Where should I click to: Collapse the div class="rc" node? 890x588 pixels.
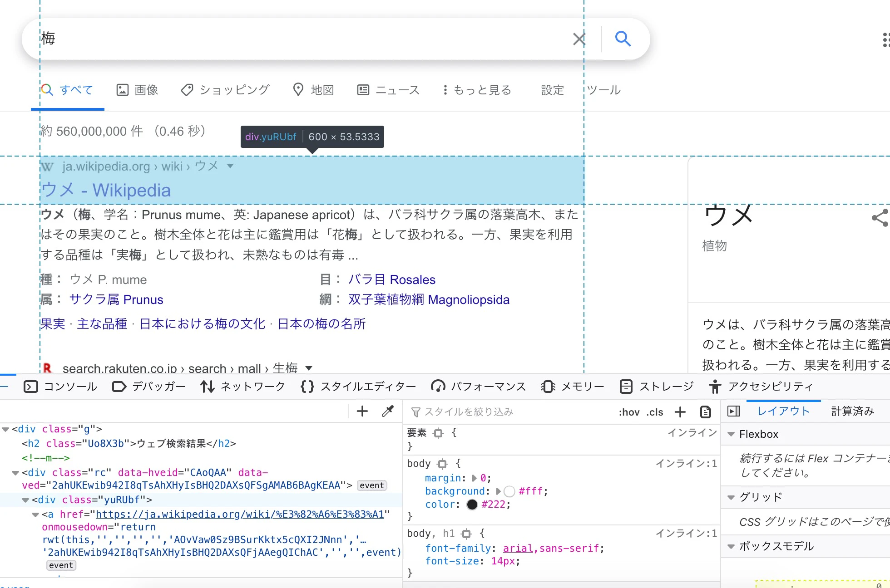[15, 473]
